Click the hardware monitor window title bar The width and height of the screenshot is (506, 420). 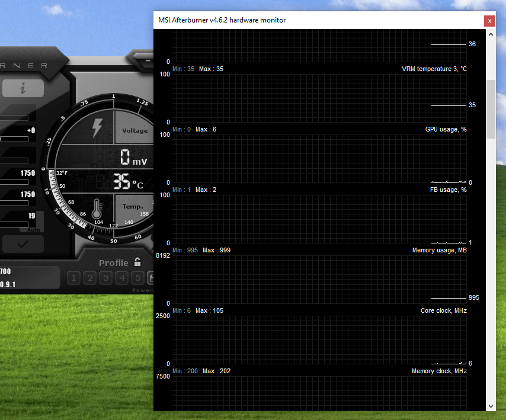(319, 20)
